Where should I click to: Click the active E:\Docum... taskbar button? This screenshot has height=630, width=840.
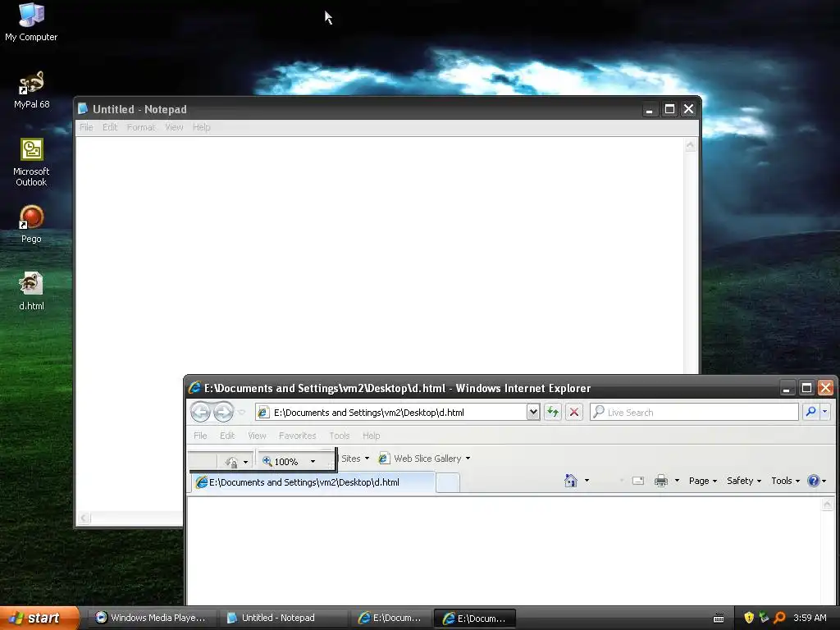474,619
